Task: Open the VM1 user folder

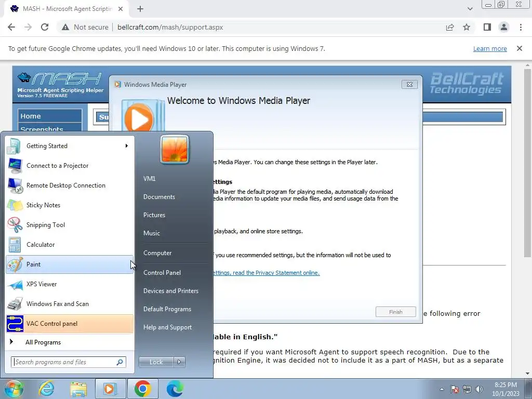Action: tap(149, 179)
